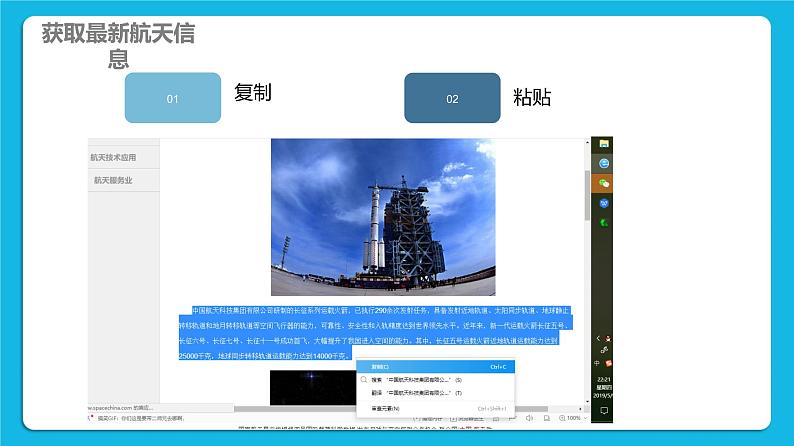Viewport: 794px width, 446px height.
Task: Click the speaker icon in browser status bar
Action: point(529,418)
